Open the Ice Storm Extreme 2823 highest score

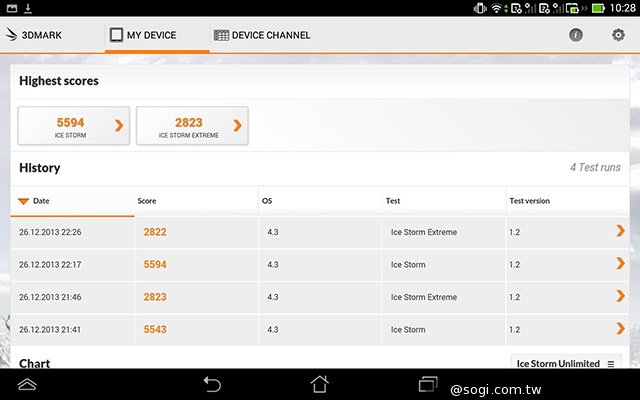192,126
